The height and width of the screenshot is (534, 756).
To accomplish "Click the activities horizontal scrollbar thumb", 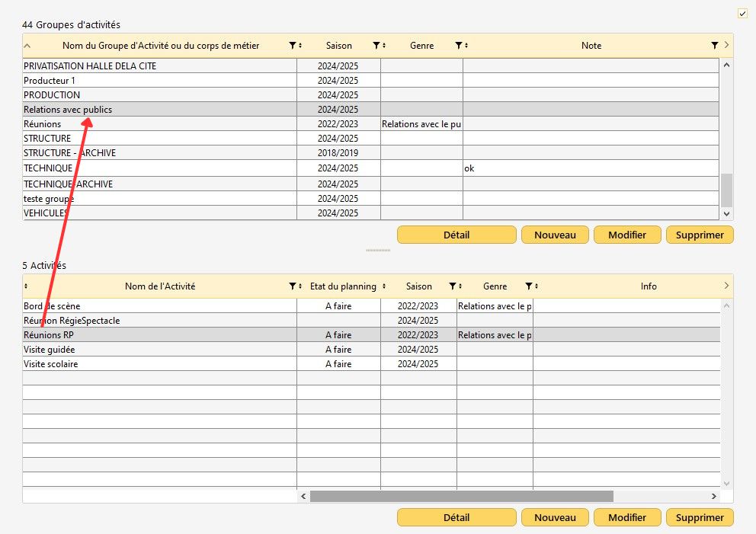I will pyautogui.click(x=461, y=496).
